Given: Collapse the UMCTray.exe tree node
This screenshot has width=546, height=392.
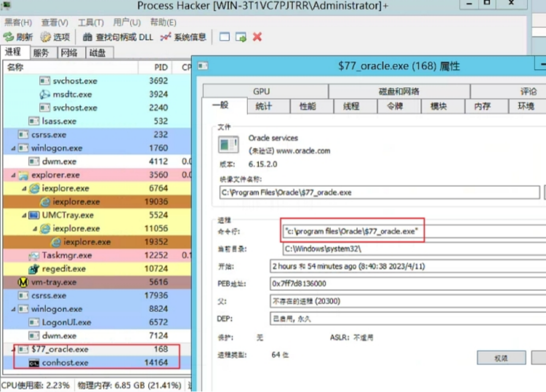Looking at the screenshot, I should point(24,215).
